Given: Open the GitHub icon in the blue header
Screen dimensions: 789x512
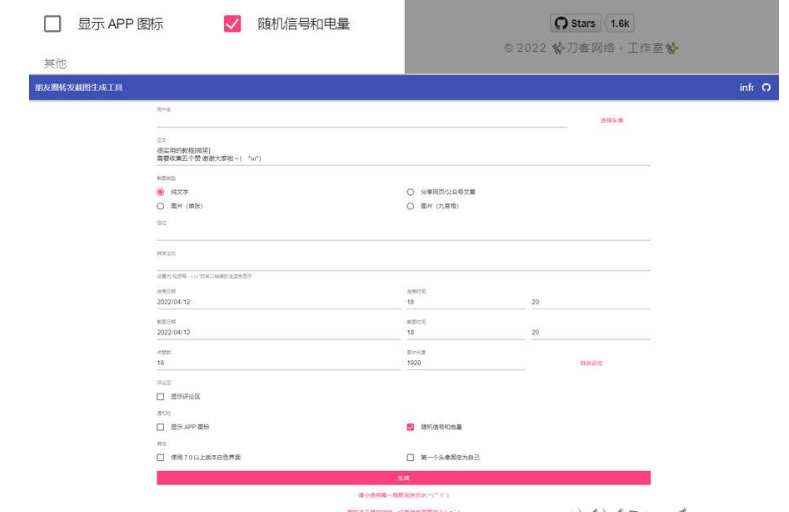Looking at the screenshot, I should point(767,88).
